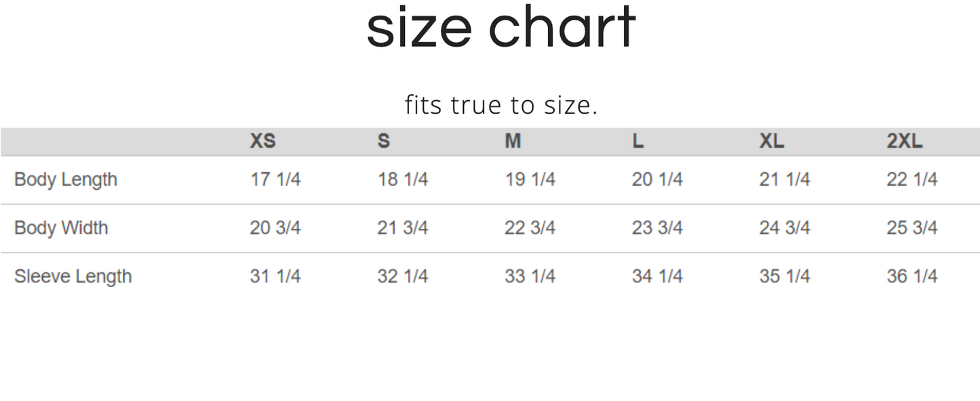Click the XS sleeve length value 31 1/4
The height and width of the screenshot is (401, 980).
(x=275, y=276)
